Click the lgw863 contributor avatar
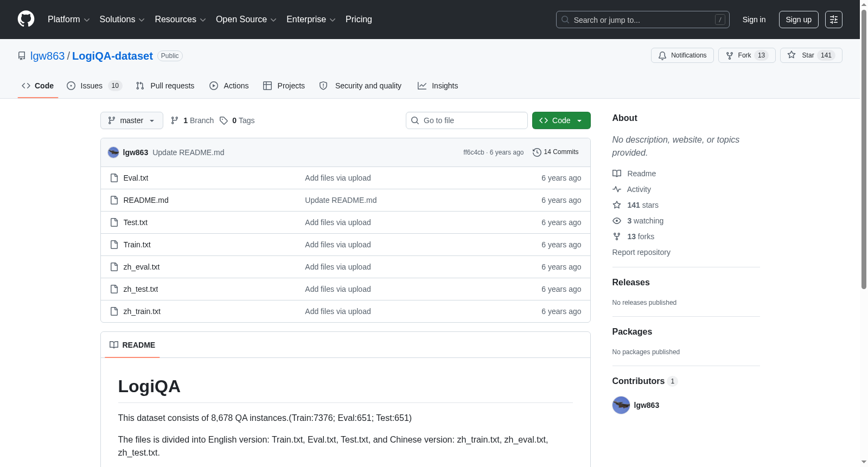 (621, 405)
